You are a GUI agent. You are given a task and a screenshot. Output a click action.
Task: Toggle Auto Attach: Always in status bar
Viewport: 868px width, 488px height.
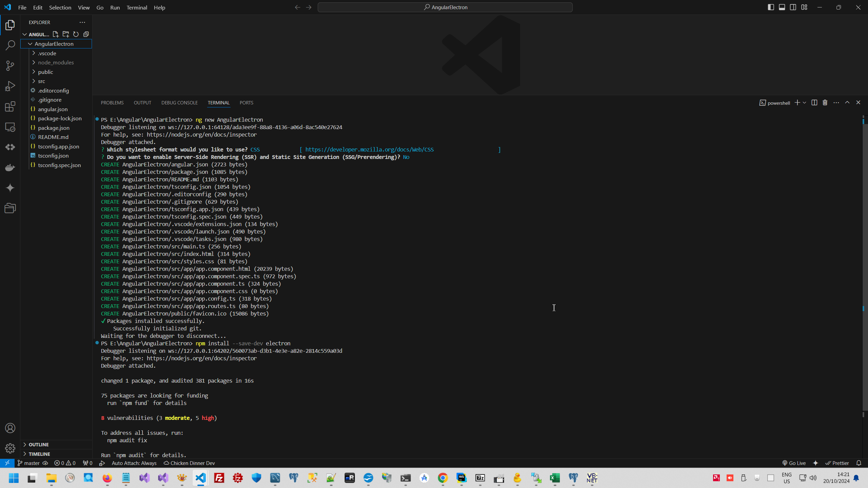pyautogui.click(x=134, y=463)
